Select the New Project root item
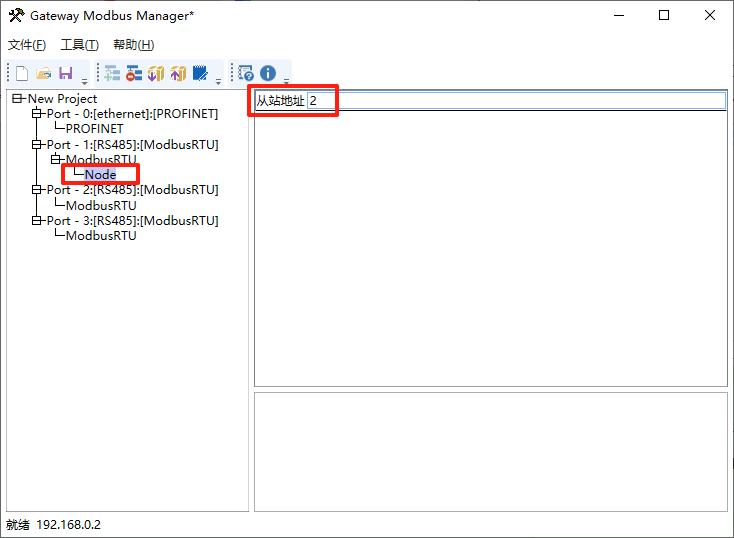The image size is (734, 538). point(62,99)
